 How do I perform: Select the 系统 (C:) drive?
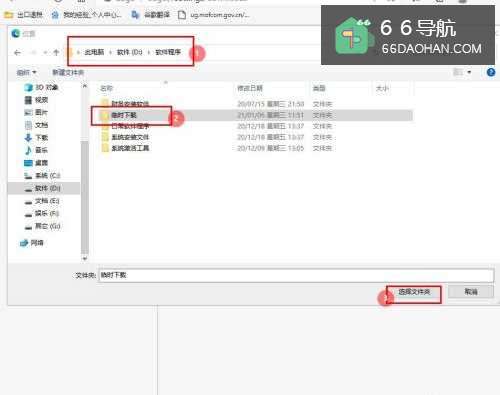(42, 175)
